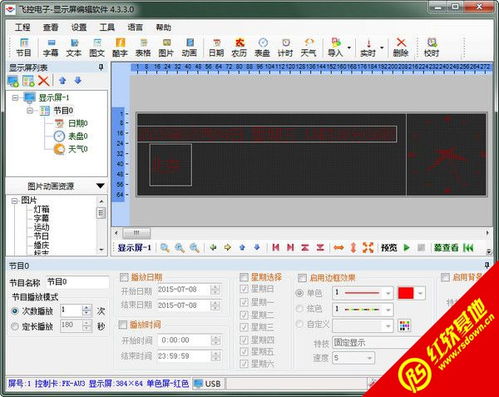The width and height of the screenshot is (499, 397).
Task: Click the 预览 preview button
Action: (389, 248)
